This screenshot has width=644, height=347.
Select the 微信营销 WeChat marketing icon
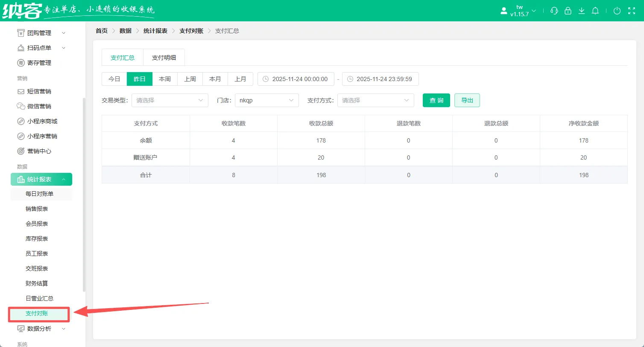tap(22, 106)
